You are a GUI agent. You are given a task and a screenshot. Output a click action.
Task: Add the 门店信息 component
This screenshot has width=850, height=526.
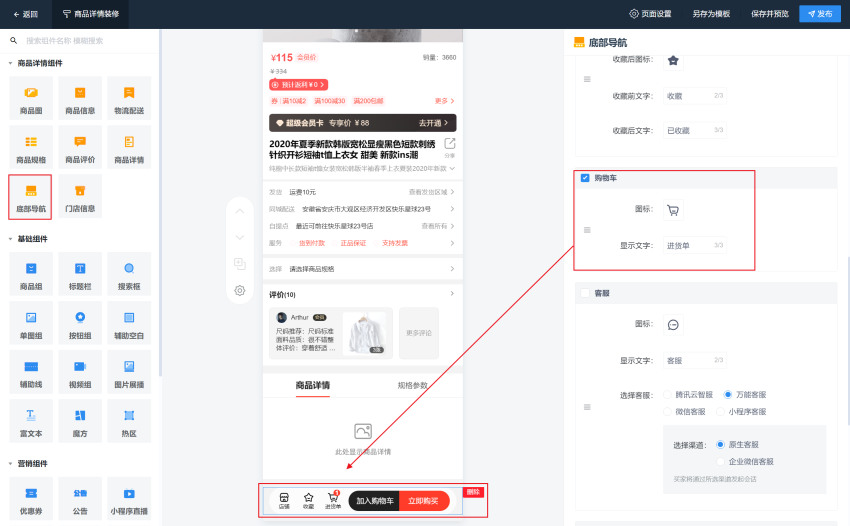click(x=80, y=196)
